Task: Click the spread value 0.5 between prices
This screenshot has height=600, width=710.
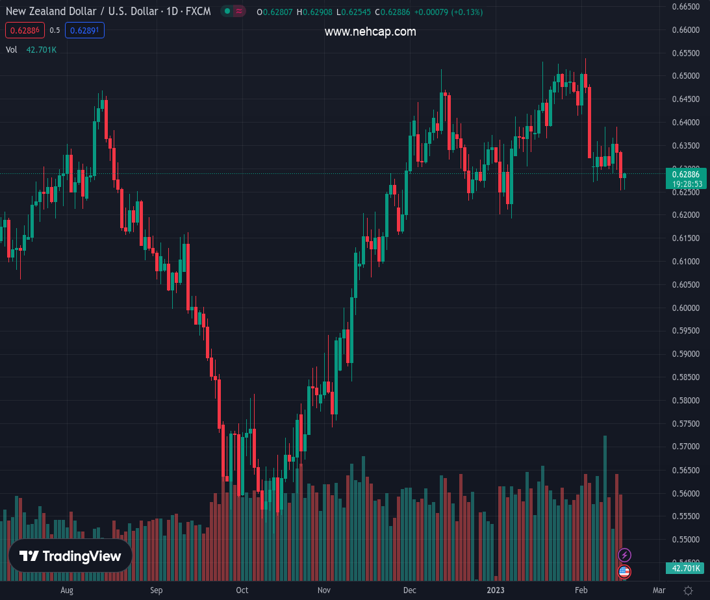Action: pos(55,30)
